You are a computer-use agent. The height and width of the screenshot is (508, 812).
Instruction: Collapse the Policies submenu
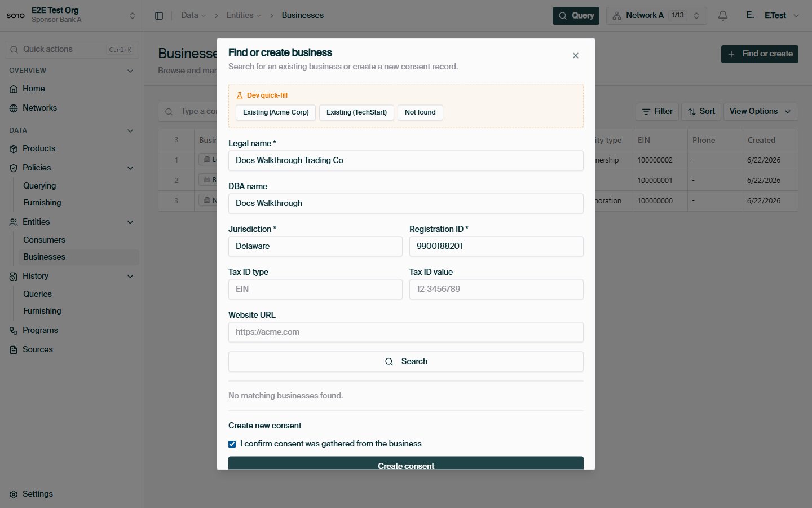(x=130, y=168)
